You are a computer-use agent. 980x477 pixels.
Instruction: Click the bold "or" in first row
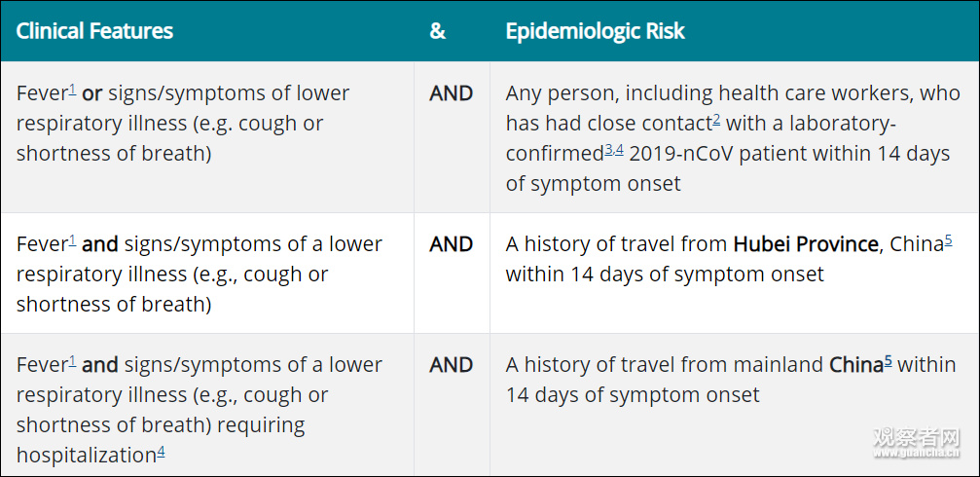click(92, 93)
